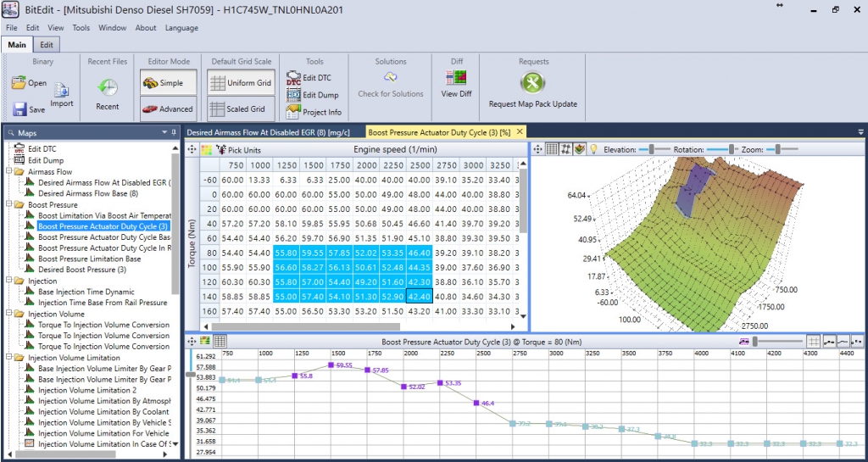Select Scaled Grid scale

pyautogui.click(x=241, y=109)
